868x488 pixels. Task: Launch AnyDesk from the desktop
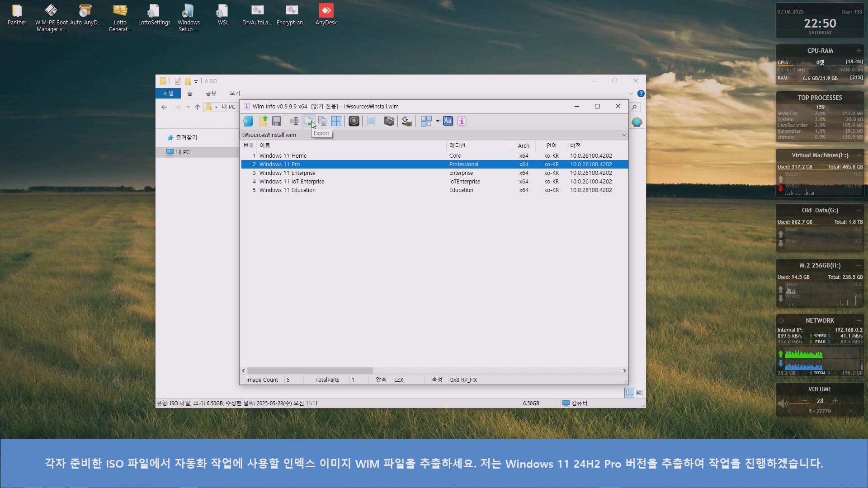[326, 14]
